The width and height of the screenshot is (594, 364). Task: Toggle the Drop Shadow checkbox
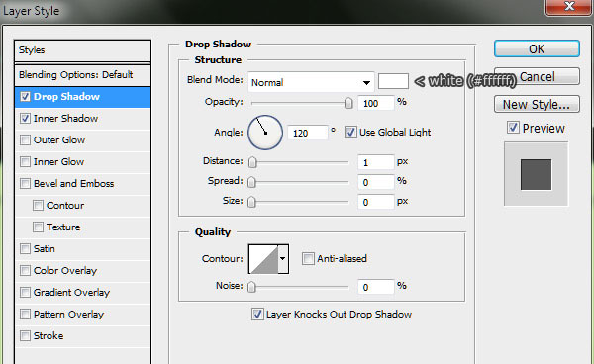25,97
